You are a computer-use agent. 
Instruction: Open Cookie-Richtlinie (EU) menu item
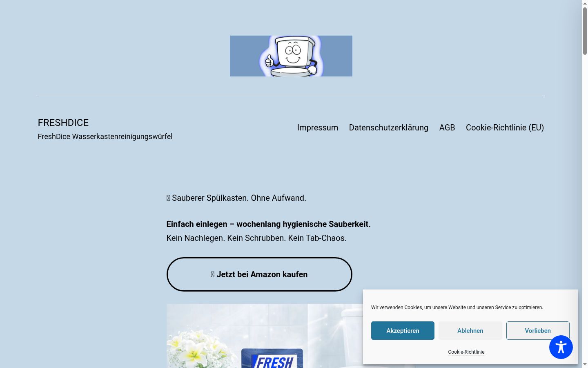click(x=505, y=128)
